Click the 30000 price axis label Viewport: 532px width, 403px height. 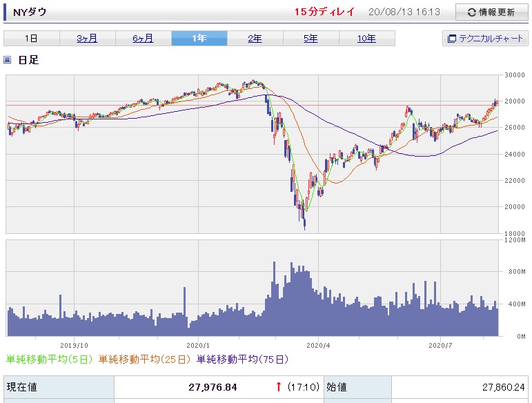[515, 75]
